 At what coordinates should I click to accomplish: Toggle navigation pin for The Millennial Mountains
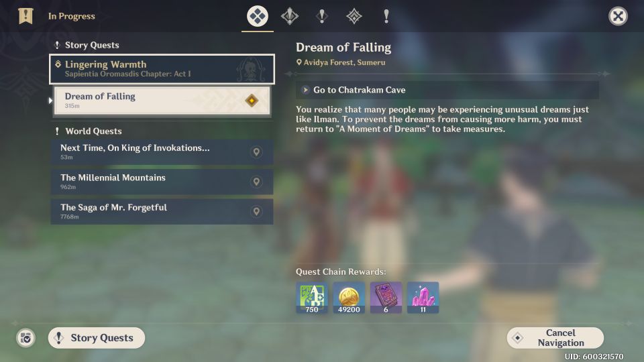pyautogui.click(x=256, y=182)
